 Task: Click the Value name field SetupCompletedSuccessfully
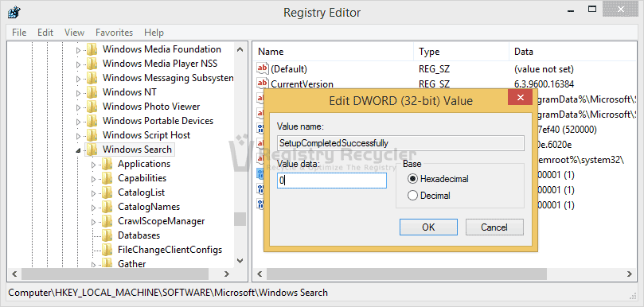click(400, 143)
